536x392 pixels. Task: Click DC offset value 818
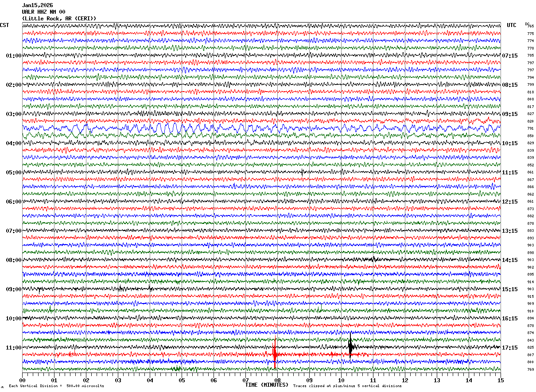click(531, 92)
